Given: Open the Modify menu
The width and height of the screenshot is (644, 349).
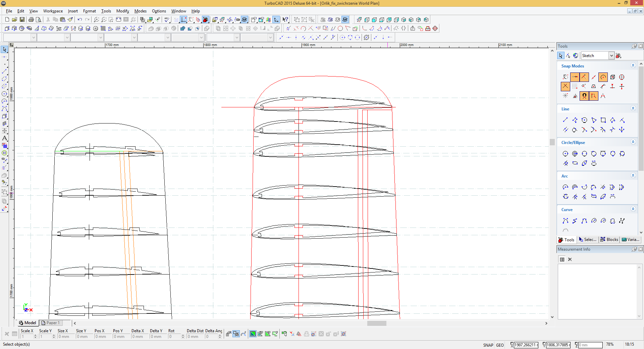Looking at the screenshot, I should (122, 11).
